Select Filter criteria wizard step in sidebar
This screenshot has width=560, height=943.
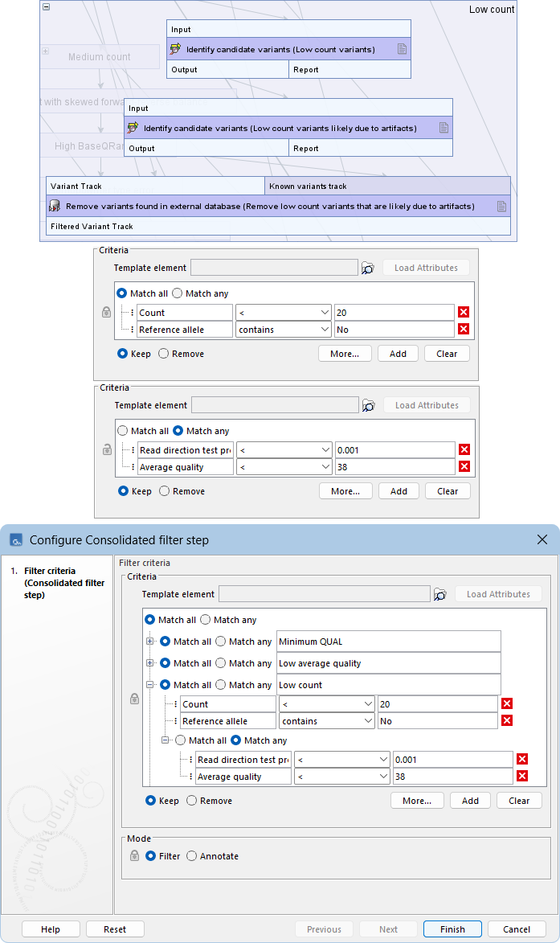63,583
